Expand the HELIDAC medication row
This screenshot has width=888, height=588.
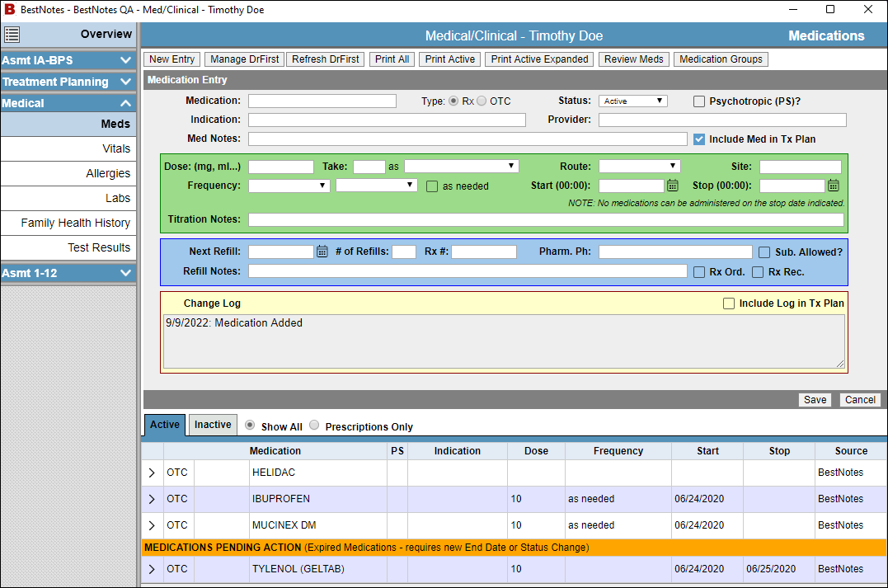click(x=152, y=473)
